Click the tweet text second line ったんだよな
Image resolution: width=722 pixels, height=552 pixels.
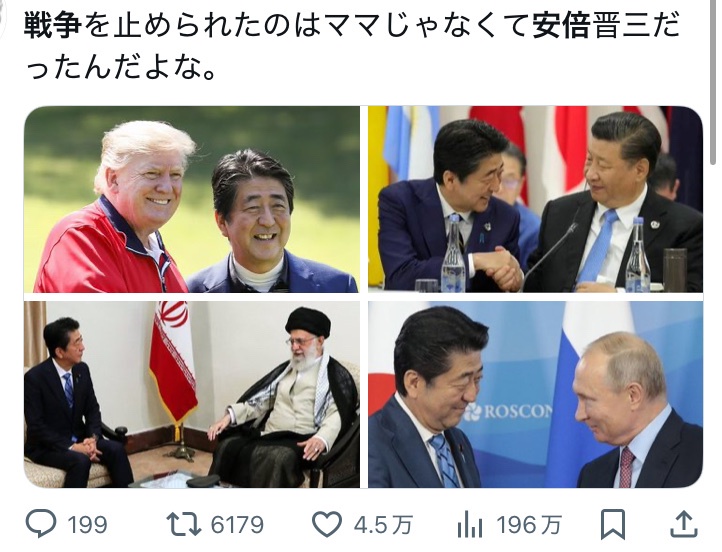[122, 68]
